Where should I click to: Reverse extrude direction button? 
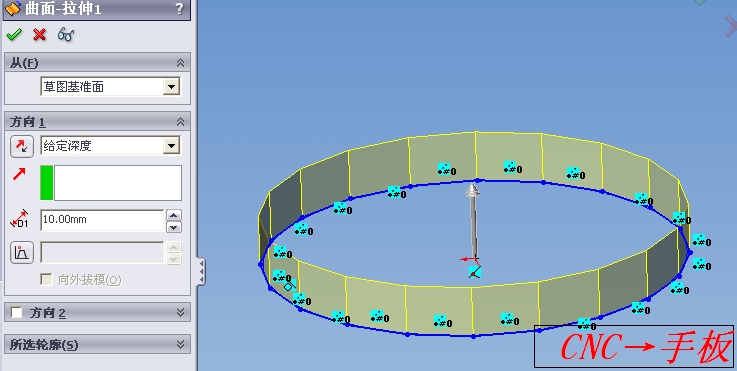pyautogui.click(x=22, y=146)
